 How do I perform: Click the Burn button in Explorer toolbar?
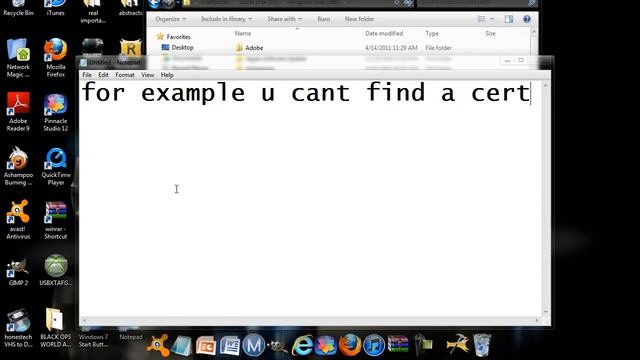point(323,19)
